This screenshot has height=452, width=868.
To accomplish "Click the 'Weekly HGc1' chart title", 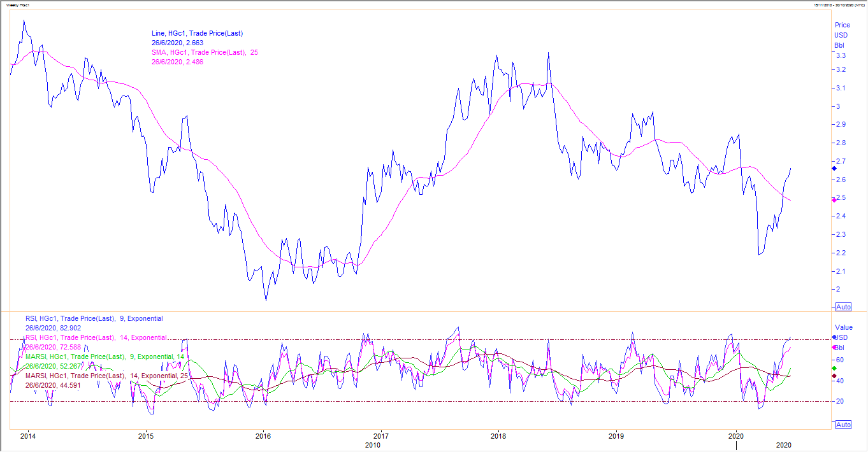I will pos(18,5).
